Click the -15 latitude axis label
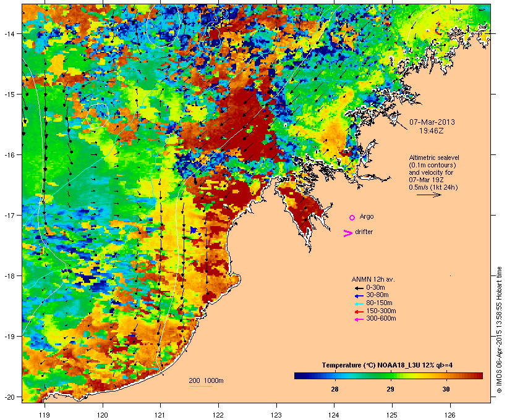Screen dimensions: 507x420 (9, 94)
